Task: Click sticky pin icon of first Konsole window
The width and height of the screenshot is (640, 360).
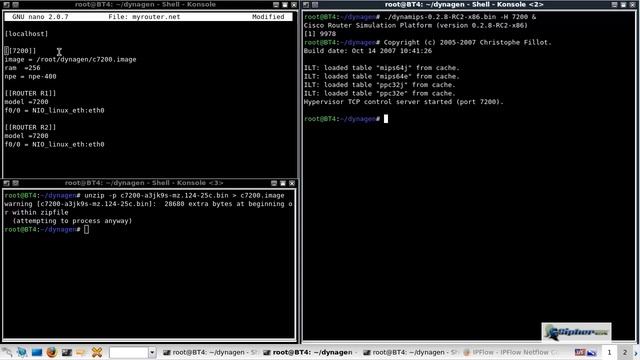Action: point(15,4)
